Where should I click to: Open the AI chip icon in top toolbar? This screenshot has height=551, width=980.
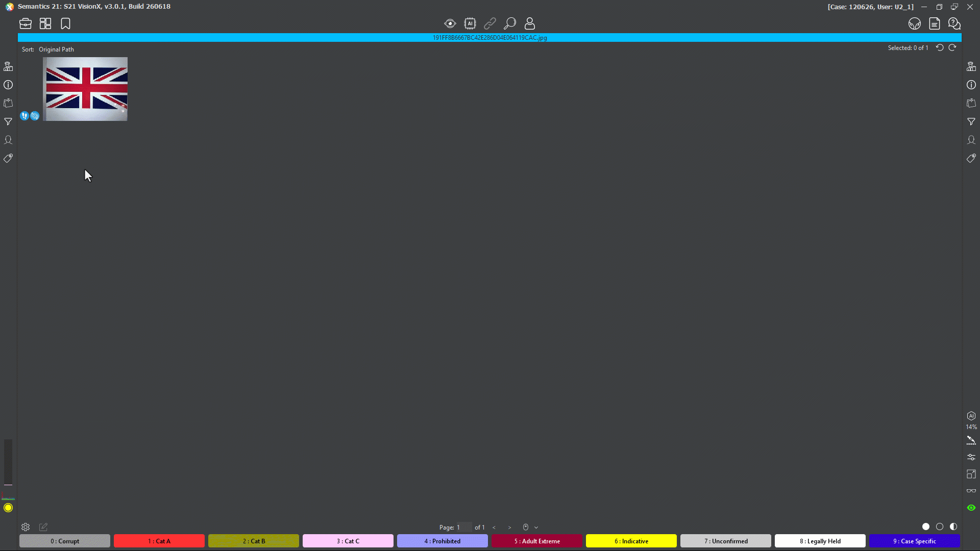pos(470,23)
